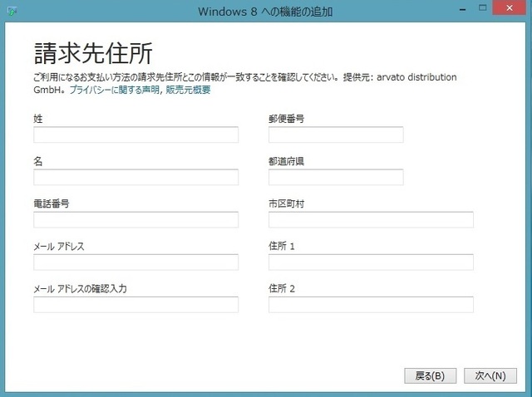This screenshot has width=532, height=397.
Task: Click the 電話番号 label text
Action: pyautogui.click(x=52, y=203)
